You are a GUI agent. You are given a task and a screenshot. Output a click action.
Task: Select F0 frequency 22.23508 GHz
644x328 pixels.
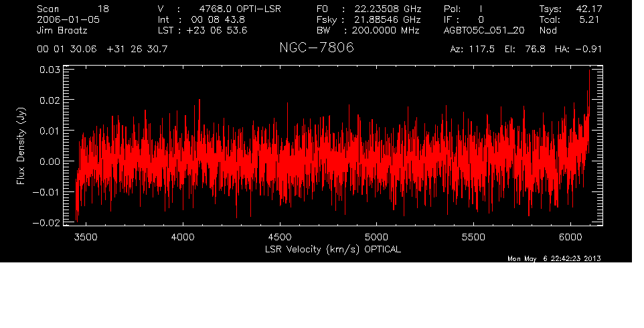[388, 9]
